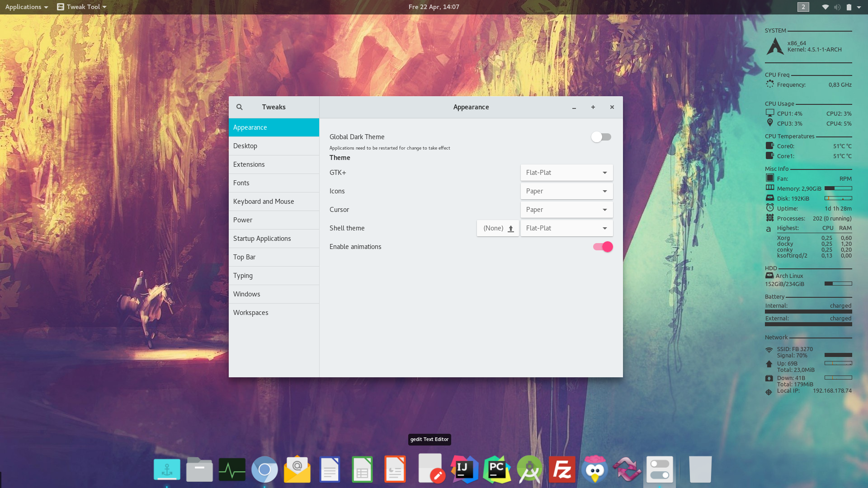The height and width of the screenshot is (488, 868).
Task: Open Chromium browser in the dock
Action: point(264,469)
